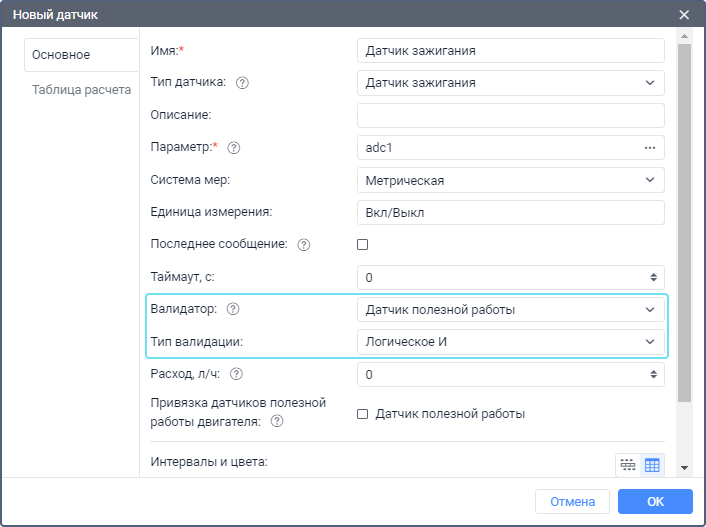Viewport: 706px width, 527px height.
Task: Open parameter selector ellipsis in adc1 field
Action: click(x=650, y=148)
